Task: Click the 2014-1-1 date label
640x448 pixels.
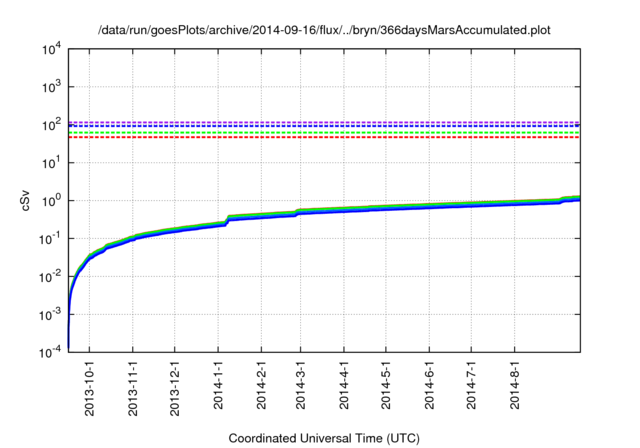Action: 218,385
